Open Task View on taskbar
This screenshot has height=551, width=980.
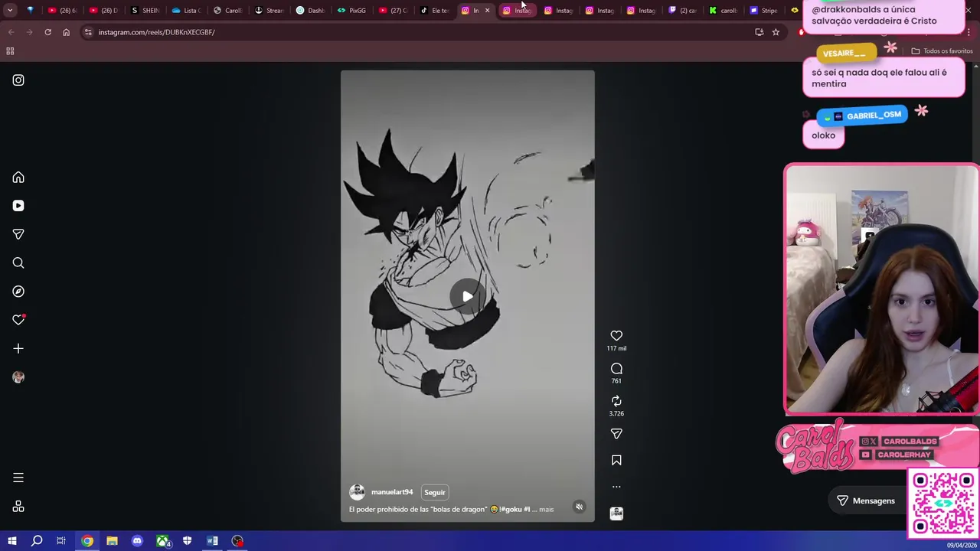click(x=61, y=541)
